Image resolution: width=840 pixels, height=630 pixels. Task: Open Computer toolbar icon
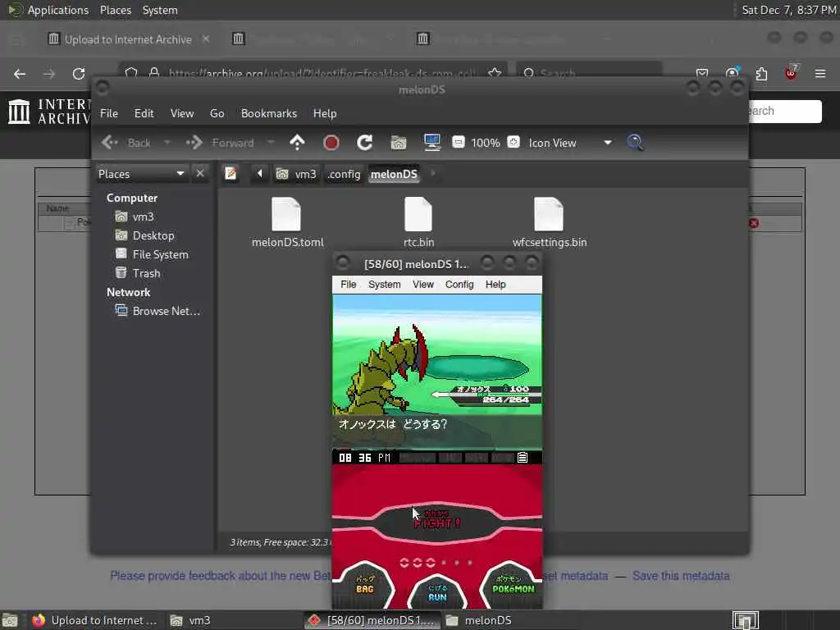pyautogui.click(x=431, y=143)
